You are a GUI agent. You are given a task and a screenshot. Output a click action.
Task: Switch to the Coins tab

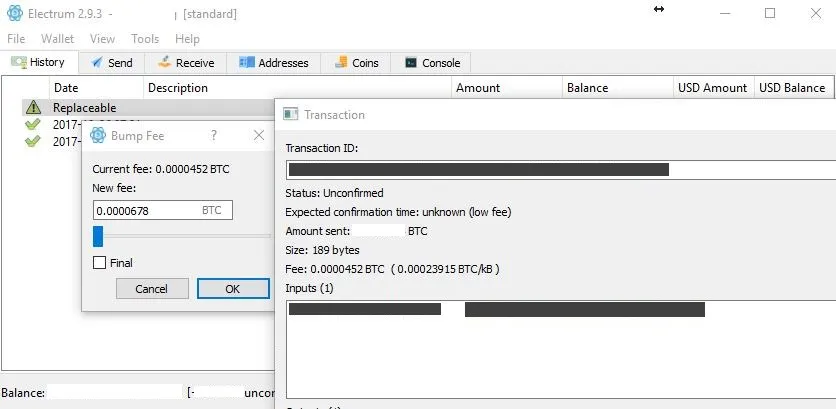356,63
